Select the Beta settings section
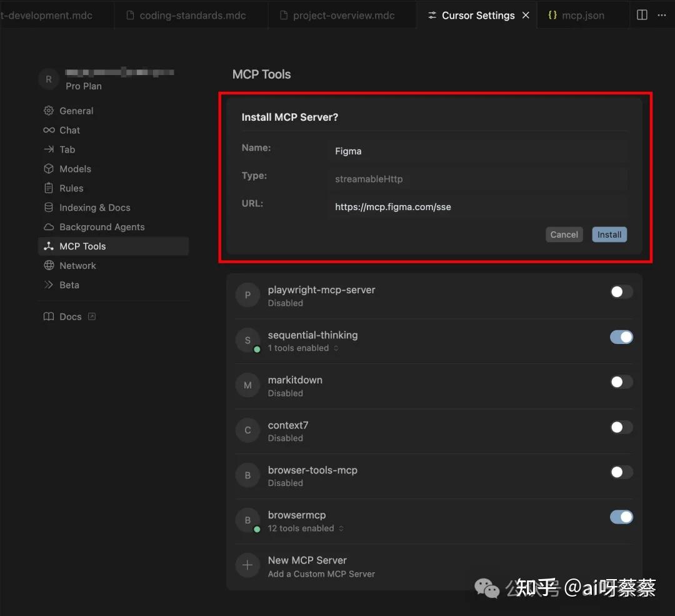The width and height of the screenshot is (675, 616). click(69, 285)
